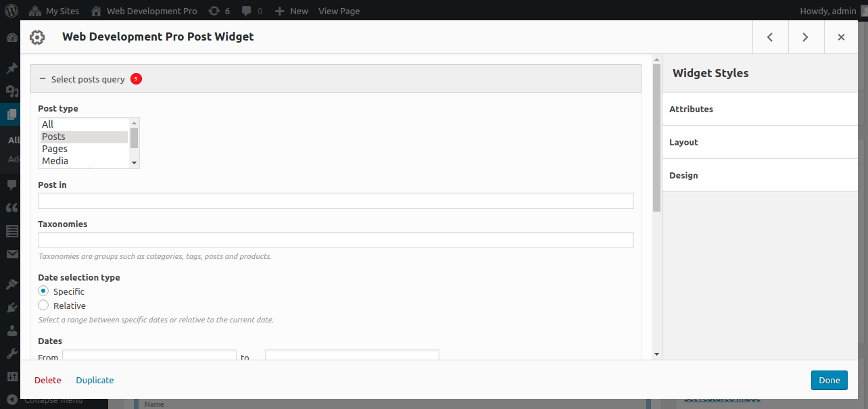This screenshot has height=409, width=868.
Task: Choose Media in the Post type list
Action: point(84,161)
